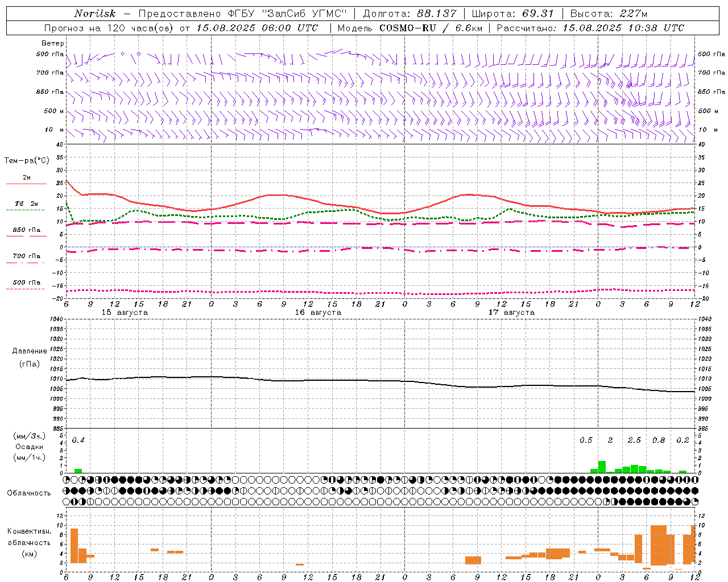Click the (мм/3ч.) precipitation unit label

30,436
